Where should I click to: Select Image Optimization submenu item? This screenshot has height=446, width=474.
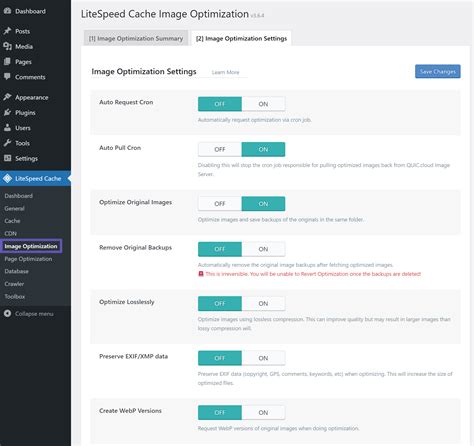(x=31, y=246)
